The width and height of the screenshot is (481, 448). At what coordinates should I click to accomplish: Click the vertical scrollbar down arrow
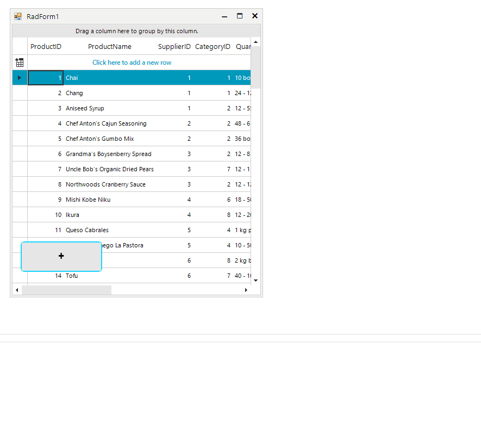click(255, 280)
